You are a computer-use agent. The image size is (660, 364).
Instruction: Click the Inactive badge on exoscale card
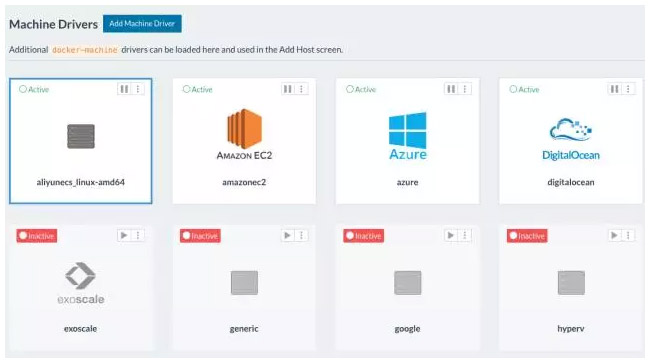pyautogui.click(x=37, y=236)
